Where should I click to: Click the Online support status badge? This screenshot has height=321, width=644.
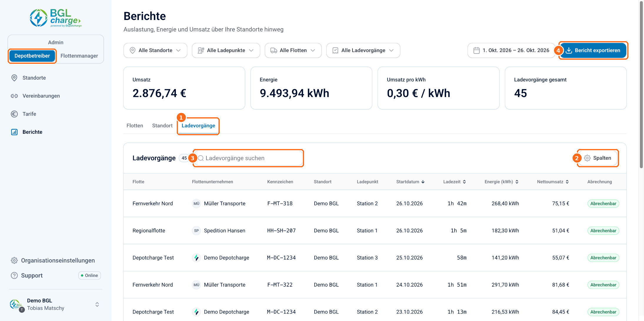pyautogui.click(x=89, y=275)
